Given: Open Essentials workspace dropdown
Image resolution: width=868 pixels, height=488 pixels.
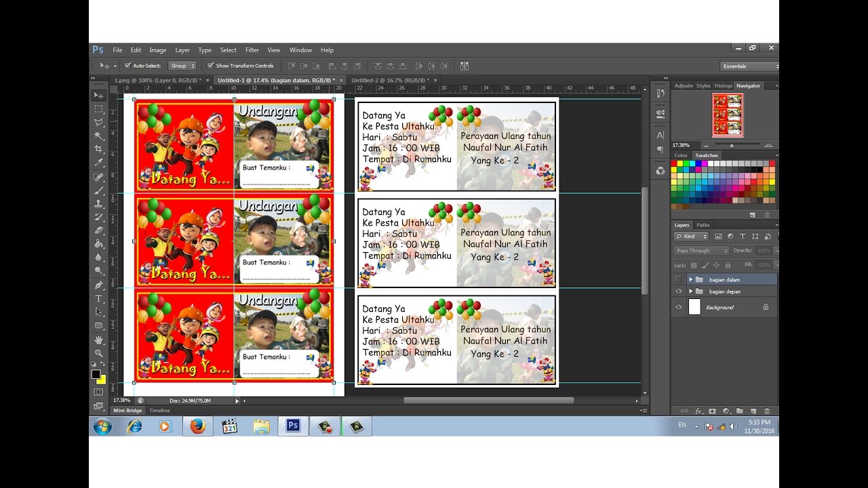Looking at the screenshot, I should [x=749, y=66].
